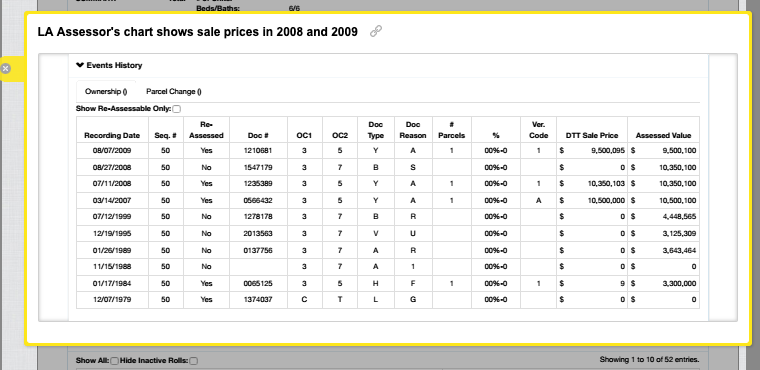Select recording date 01/26/1989
This screenshot has width=760, height=370.
point(112,250)
